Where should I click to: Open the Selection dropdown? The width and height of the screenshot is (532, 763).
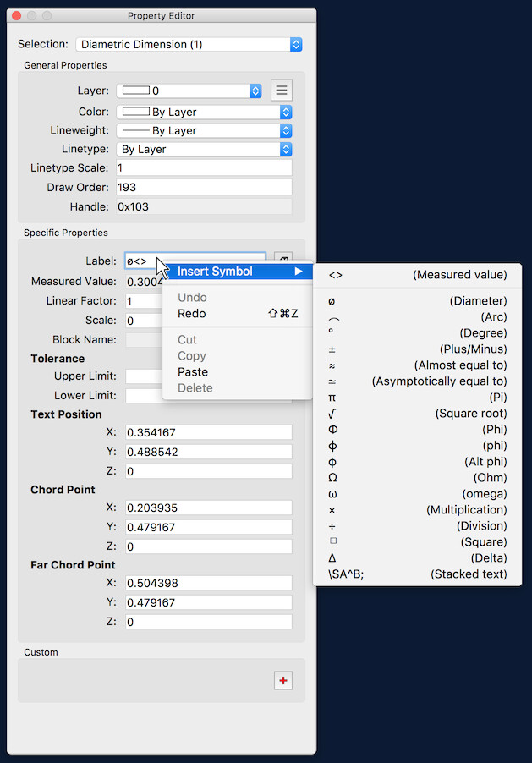pos(189,44)
